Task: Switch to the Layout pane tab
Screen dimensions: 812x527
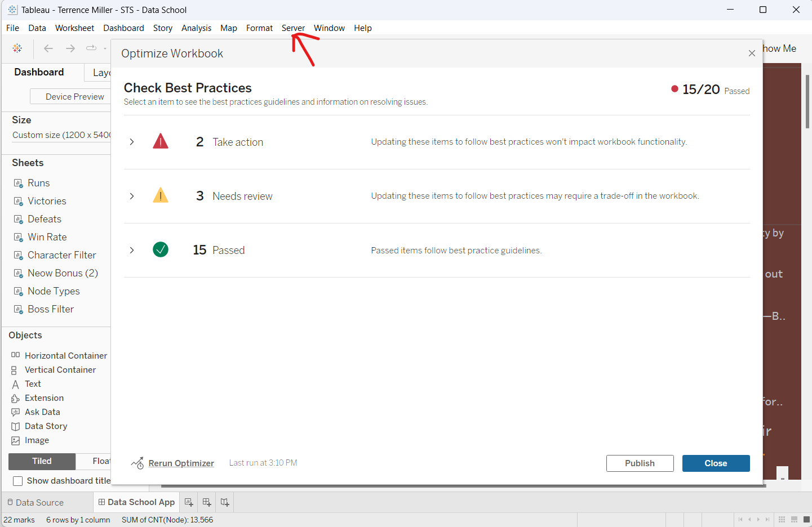Action: pyautogui.click(x=97, y=73)
